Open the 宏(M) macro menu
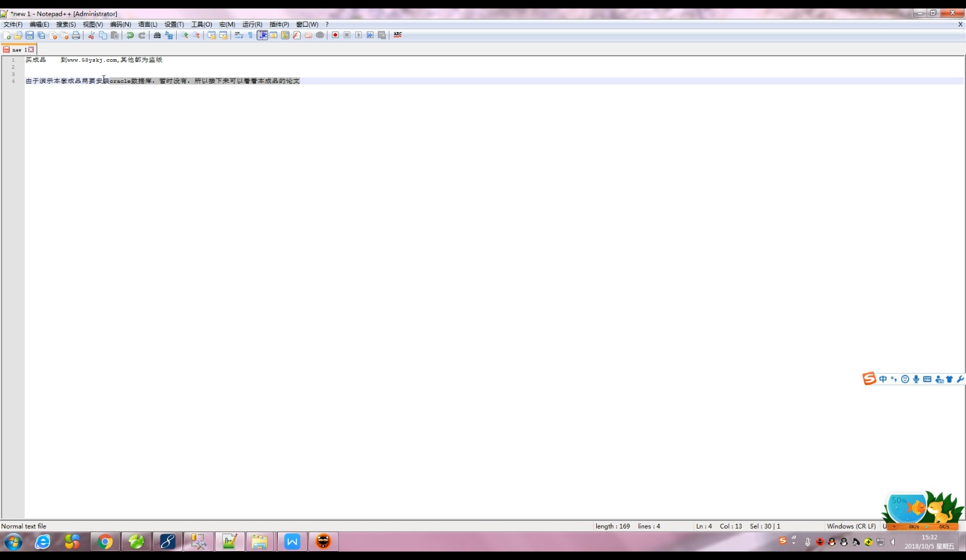 (227, 25)
